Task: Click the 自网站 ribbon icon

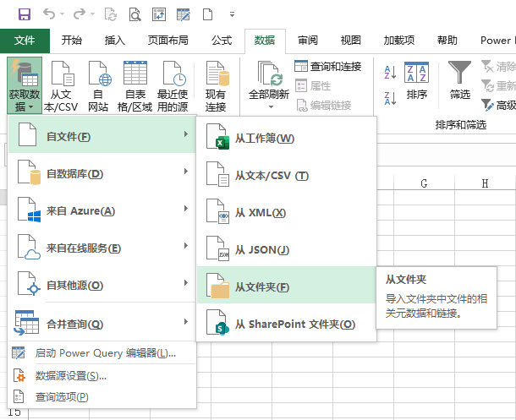Action: (x=98, y=86)
